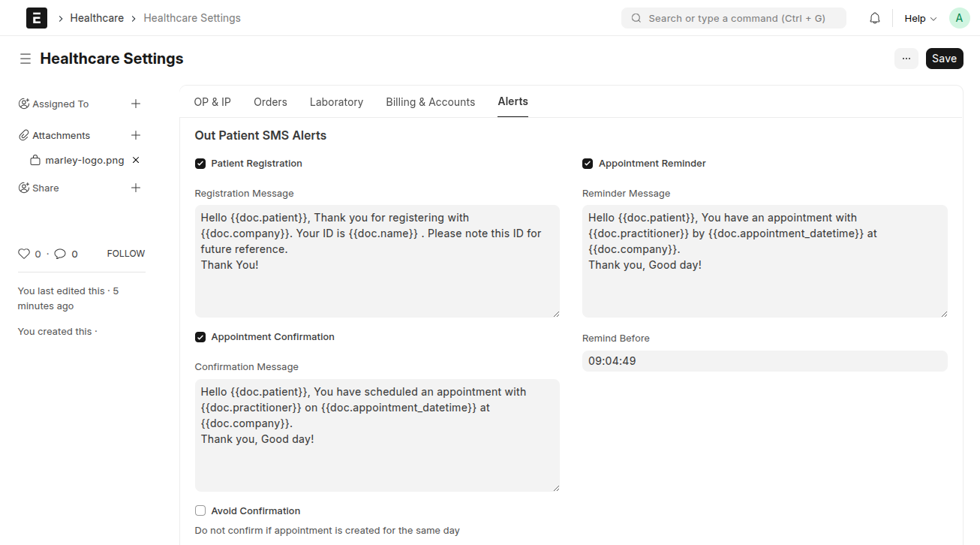Switch to the Billing & Accounts tab
The image size is (980, 545).
pos(431,102)
